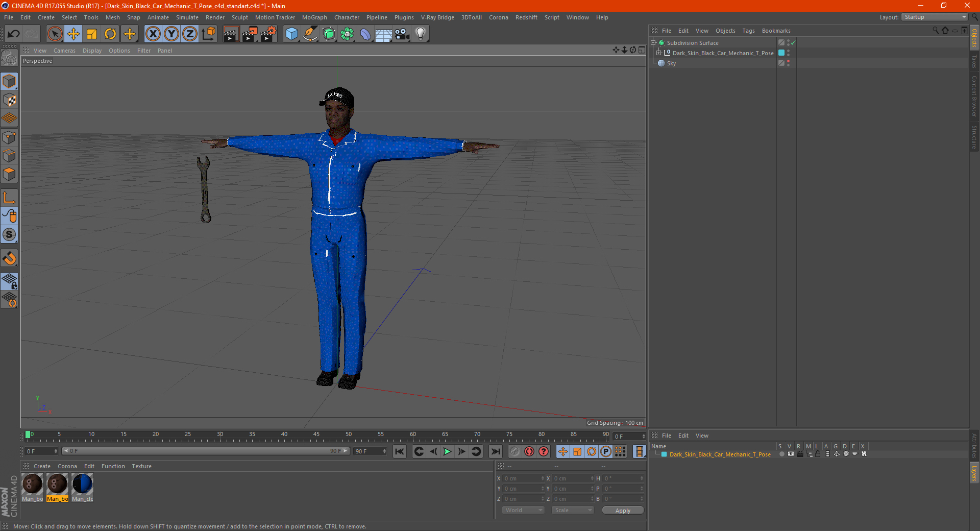Click the Floor environment icon

coord(383,34)
